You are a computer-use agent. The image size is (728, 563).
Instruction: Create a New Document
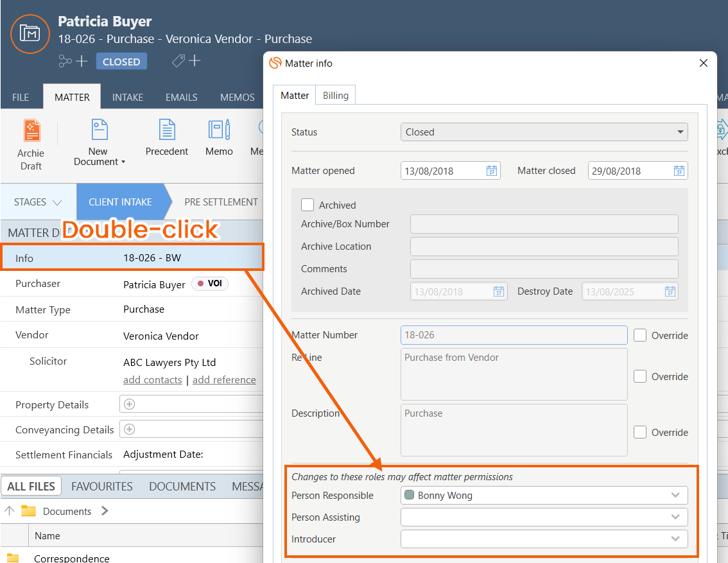100,143
